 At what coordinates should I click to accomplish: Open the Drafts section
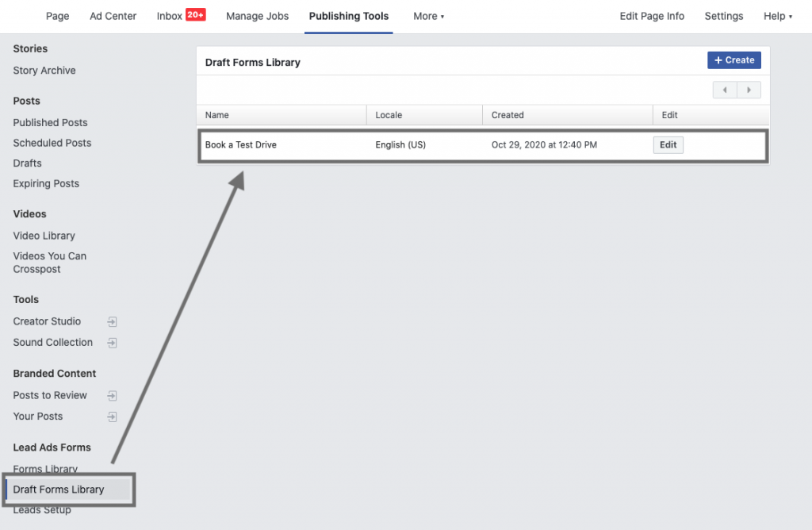pos(27,163)
